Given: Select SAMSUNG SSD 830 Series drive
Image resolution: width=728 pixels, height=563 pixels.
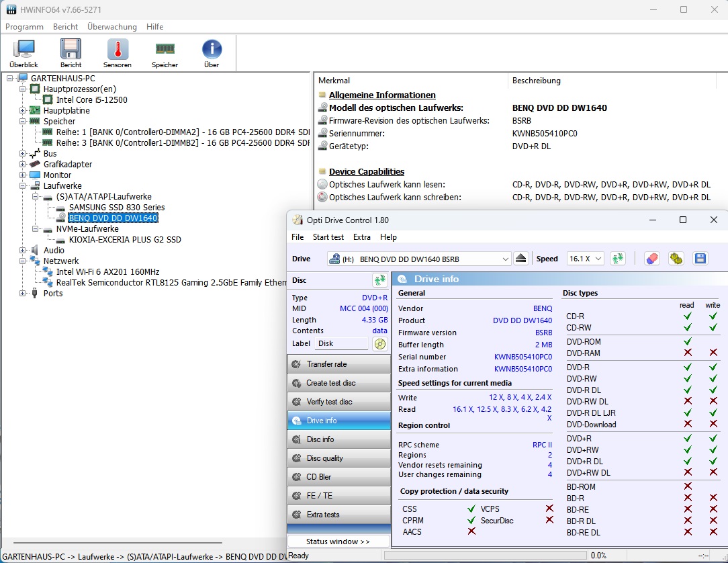Looking at the screenshot, I should click(117, 207).
